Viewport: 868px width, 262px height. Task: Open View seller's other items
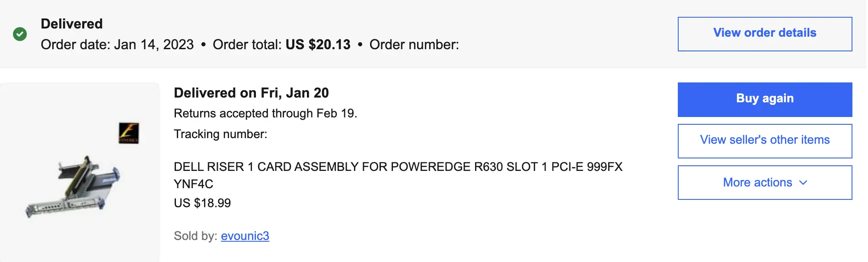(x=765, y=141)
